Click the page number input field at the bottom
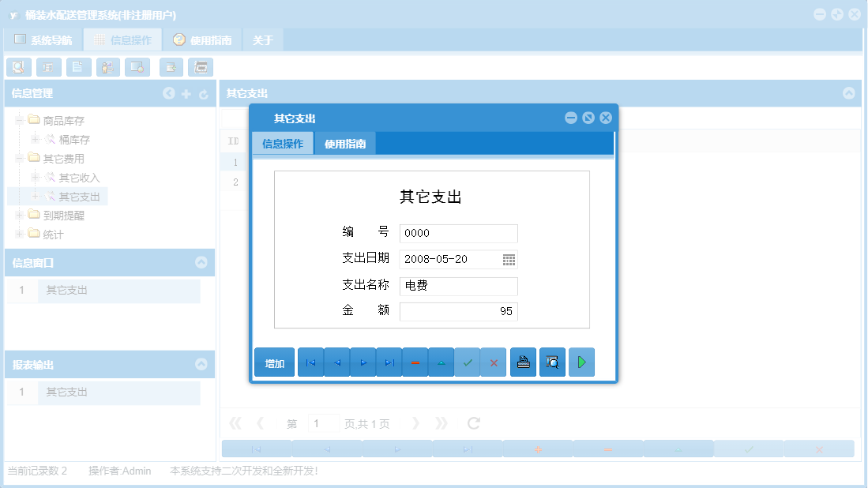 (323, 423)
